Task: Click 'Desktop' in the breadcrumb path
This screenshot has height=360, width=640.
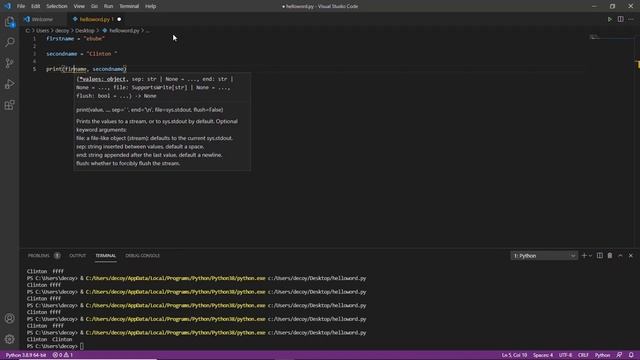Action: point(85,31)
